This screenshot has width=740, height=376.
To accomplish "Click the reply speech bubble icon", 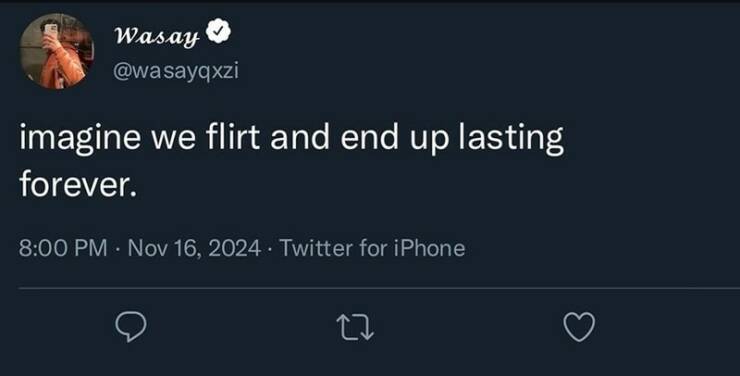I will click(x=131, y=327).
